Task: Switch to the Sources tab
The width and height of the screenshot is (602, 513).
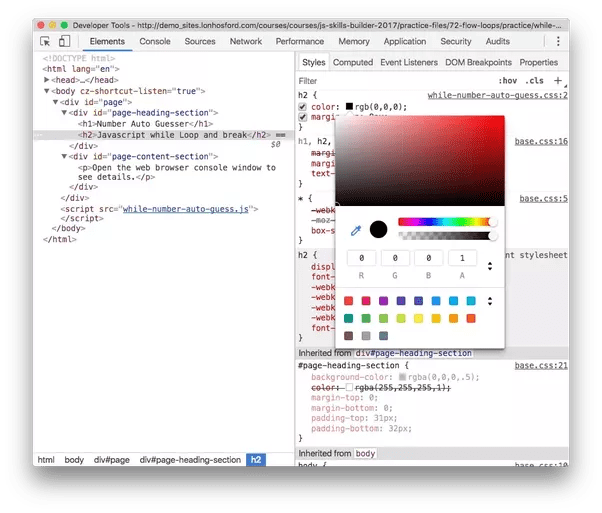Action: [200, 41]
